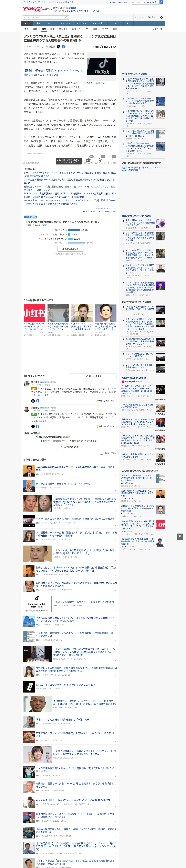
Task: Click コメントを書く button
Action: (93, 376)
